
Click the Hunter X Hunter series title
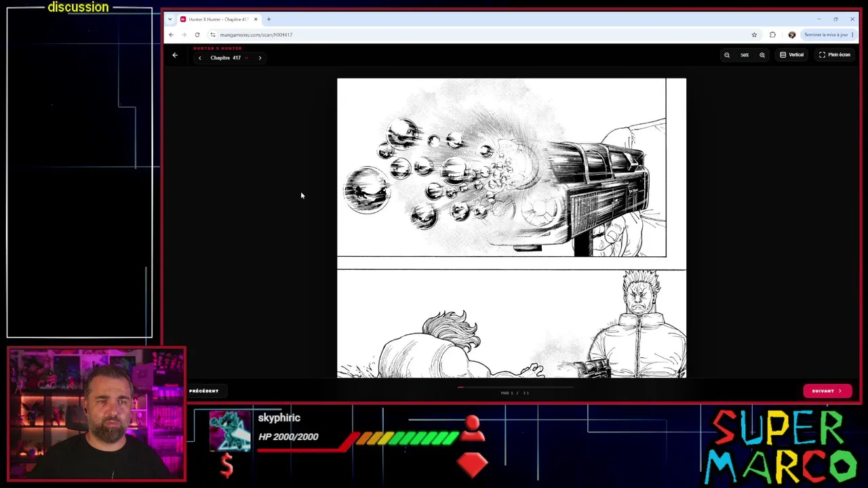click(x=218, y=48)
